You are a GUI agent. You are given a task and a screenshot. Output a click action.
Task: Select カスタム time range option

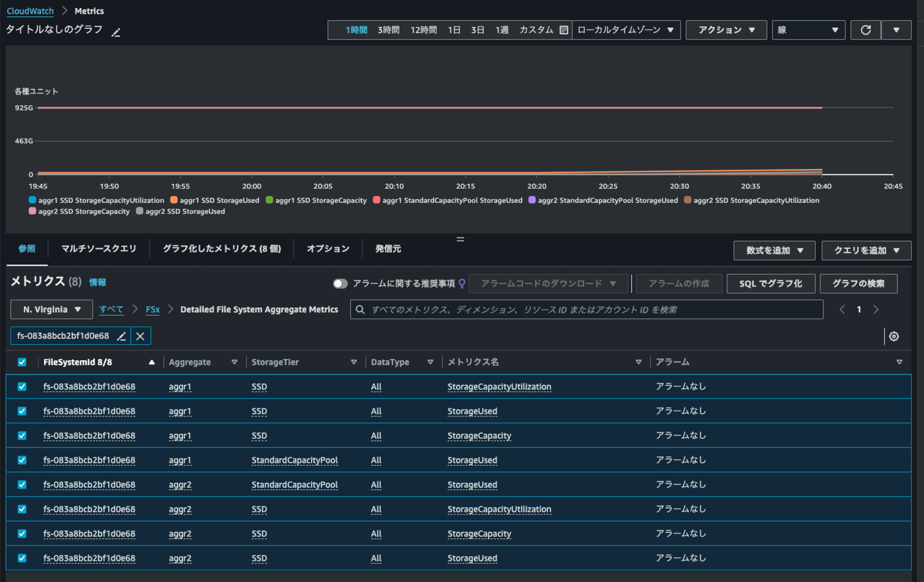point(536,30)
